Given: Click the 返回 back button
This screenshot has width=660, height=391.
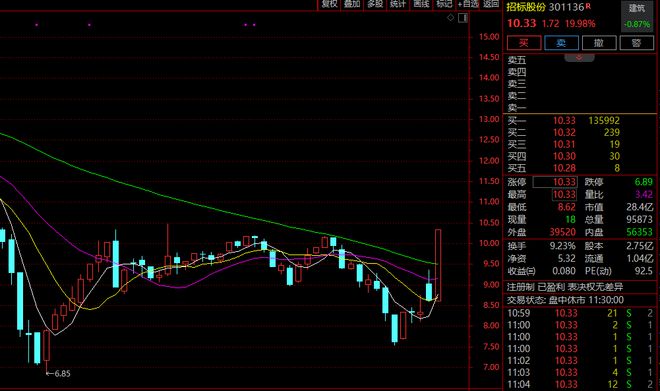Looking at the screenshot, I should [491, 4].
